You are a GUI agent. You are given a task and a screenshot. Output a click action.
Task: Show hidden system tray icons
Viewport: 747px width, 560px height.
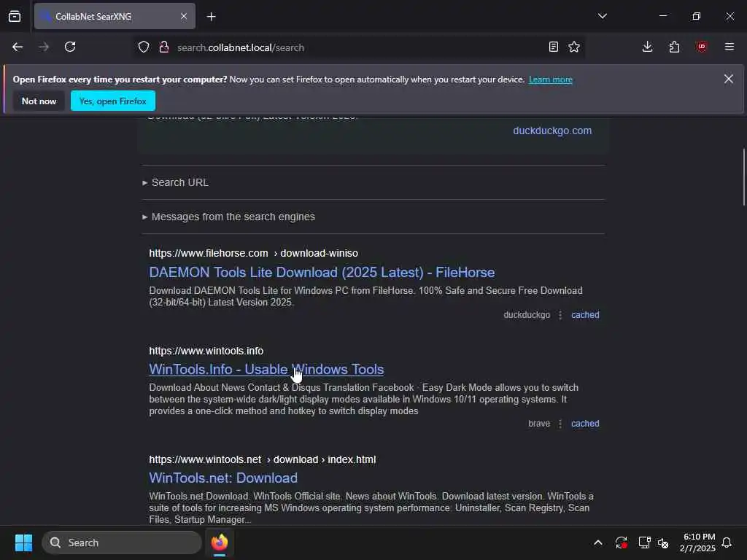click(598, 542)
